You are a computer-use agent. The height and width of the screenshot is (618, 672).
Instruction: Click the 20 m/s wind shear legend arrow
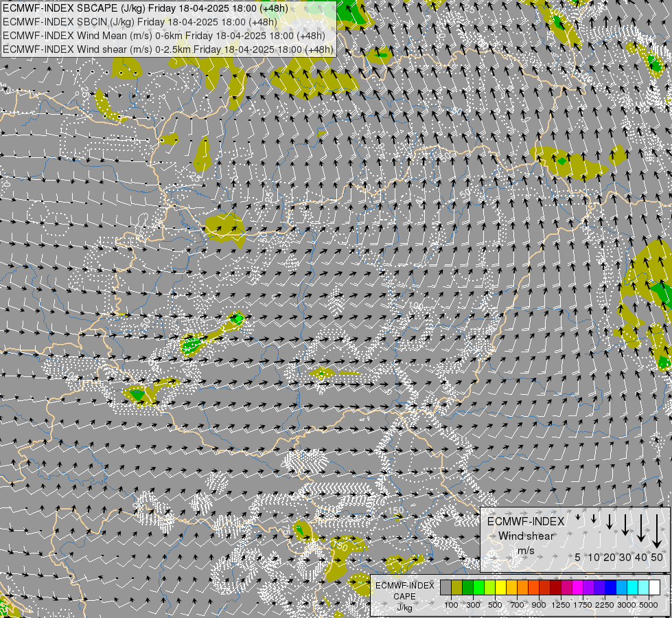tap(610, 521)
